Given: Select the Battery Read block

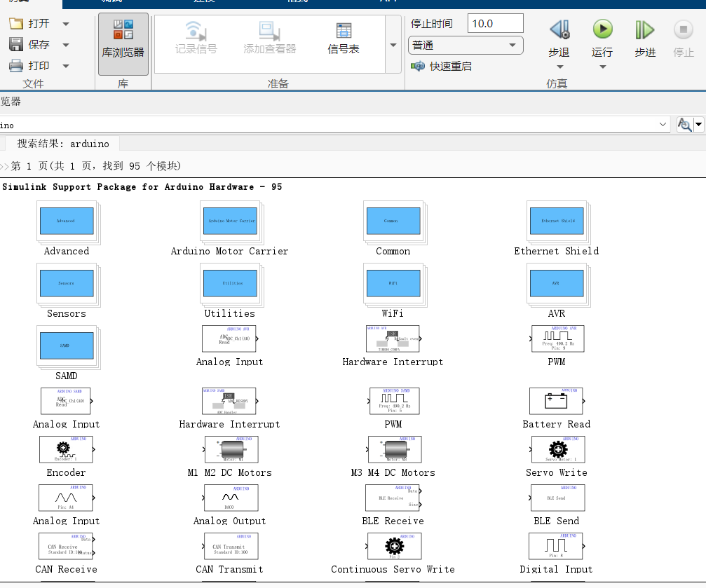Looking at the screenshot, I should point(557,401).
